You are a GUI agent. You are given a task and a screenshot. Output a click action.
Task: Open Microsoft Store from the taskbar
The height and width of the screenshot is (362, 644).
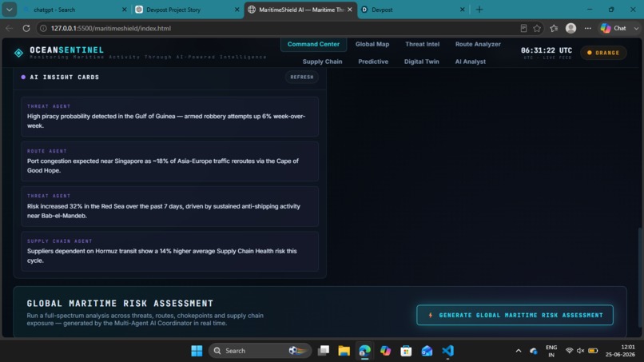pos(406,351)
